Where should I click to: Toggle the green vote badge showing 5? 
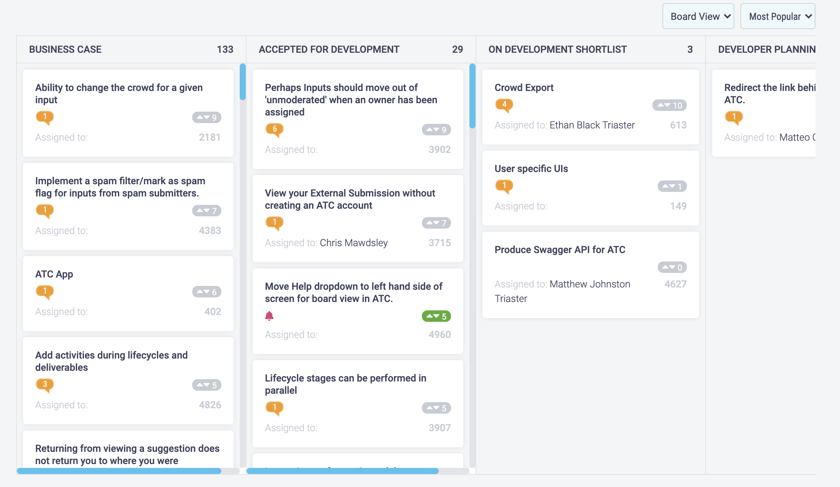click(x=436, y=316)
